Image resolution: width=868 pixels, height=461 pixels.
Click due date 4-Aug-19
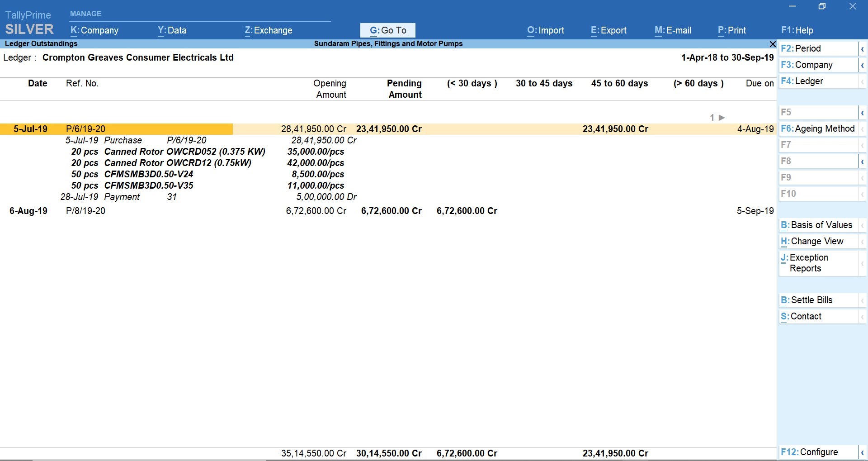[x=755, y=129]
